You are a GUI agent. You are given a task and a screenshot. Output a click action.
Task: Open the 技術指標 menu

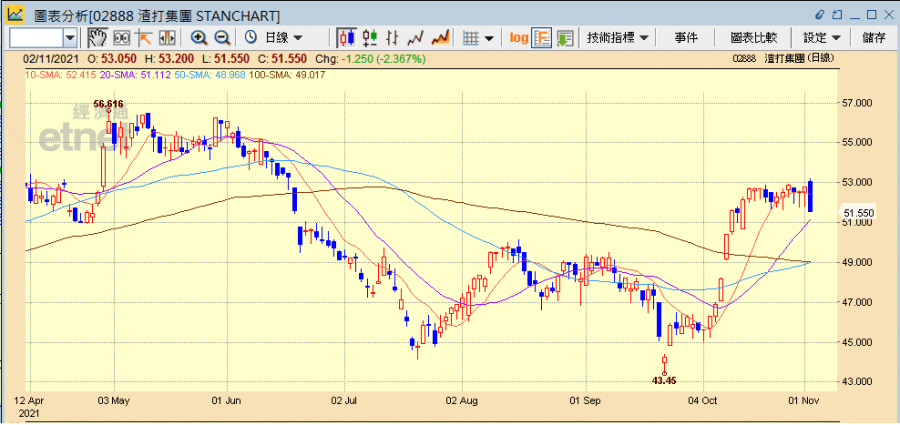(617, 37)
